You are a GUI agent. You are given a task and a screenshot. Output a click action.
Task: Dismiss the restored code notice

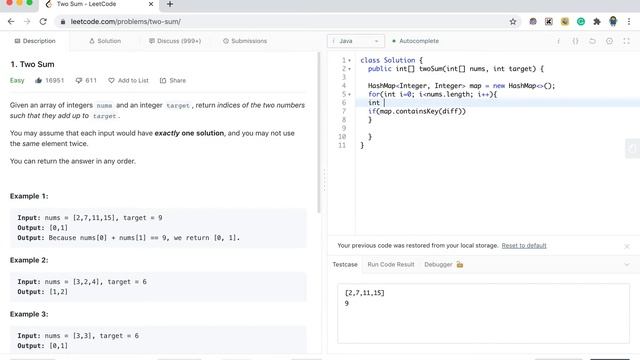pyautogui.click(x=627, y=246)
